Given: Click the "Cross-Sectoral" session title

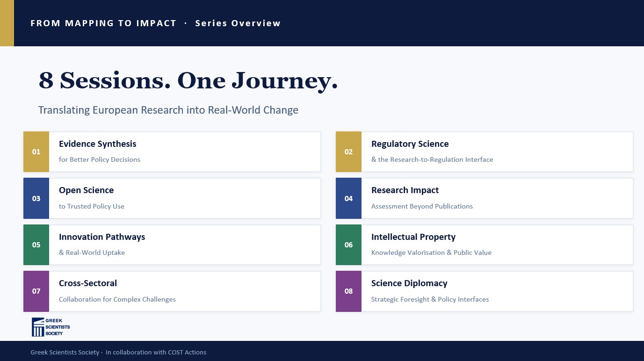Looking at the screenshot, I should tap(88, 283).
